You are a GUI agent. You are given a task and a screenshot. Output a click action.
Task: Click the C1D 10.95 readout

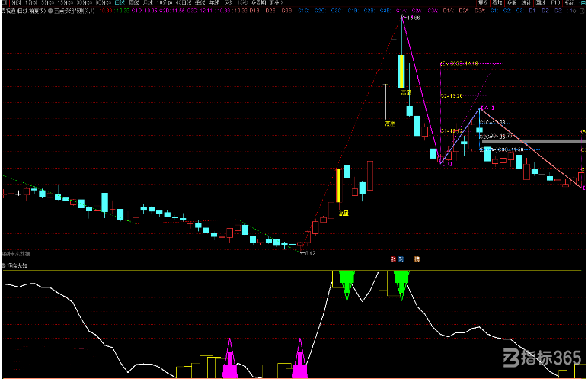click(x=144, y=11)
